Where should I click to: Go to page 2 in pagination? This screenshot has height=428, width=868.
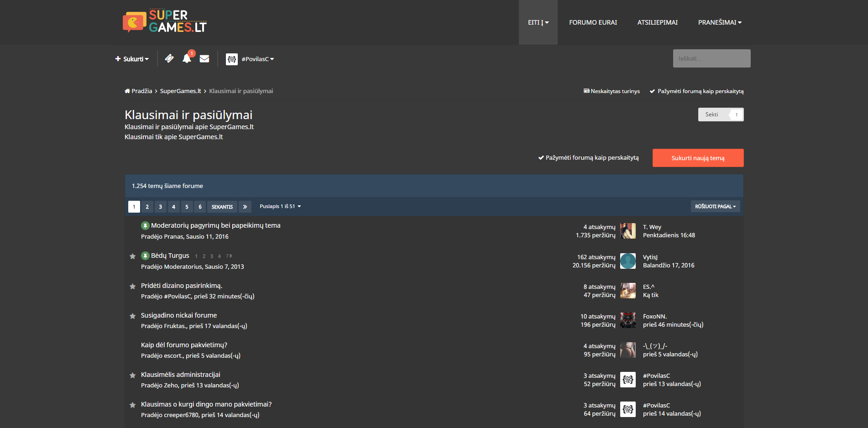147,207
